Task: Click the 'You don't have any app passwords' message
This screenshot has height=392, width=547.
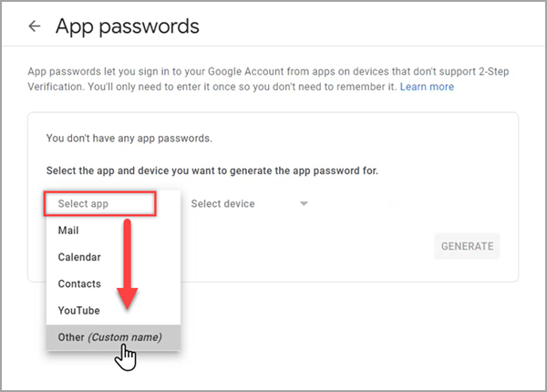Action: (129, 138)
